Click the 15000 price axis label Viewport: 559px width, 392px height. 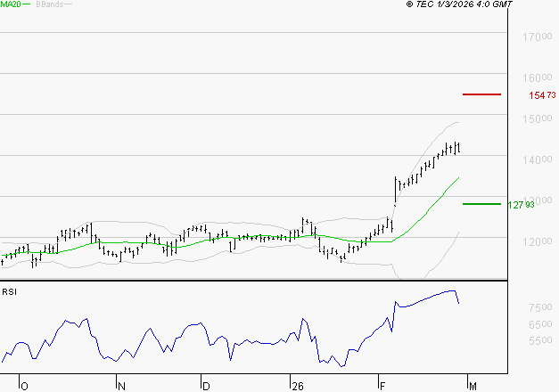click(x=538, y=118)
